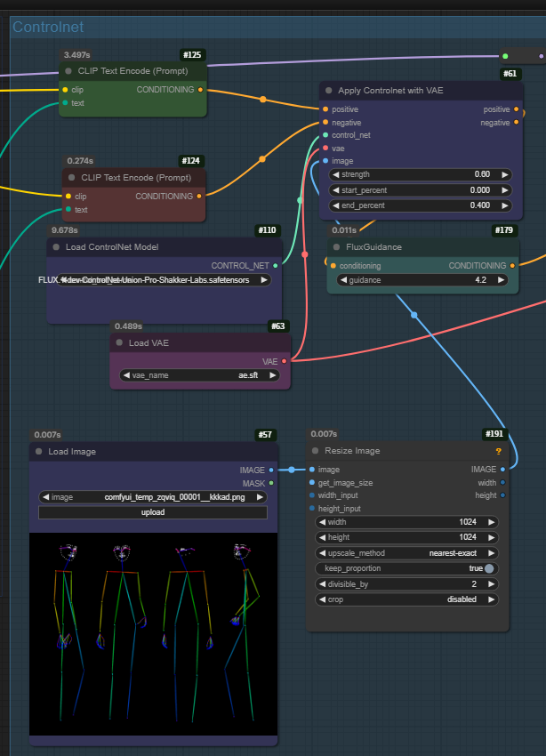Click IMAGE output port on Resize Image
This screenshot has height=756, width=546.
click(x=502, y=469)
